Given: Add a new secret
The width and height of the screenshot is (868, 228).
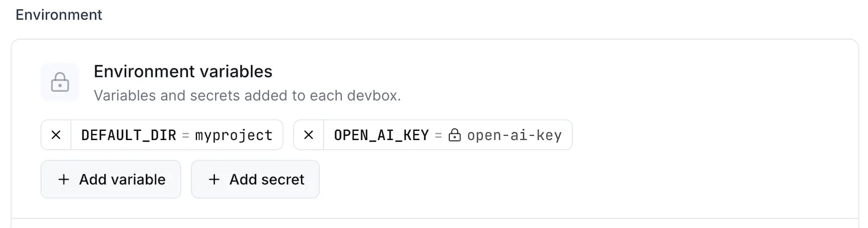Looking at the screenshot, I should [x=255, y=179].
